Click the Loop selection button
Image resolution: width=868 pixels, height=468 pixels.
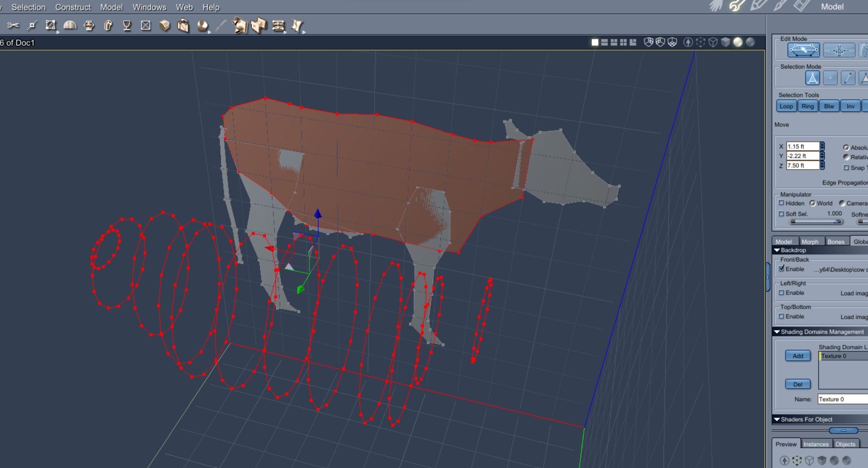pos(786,106)
